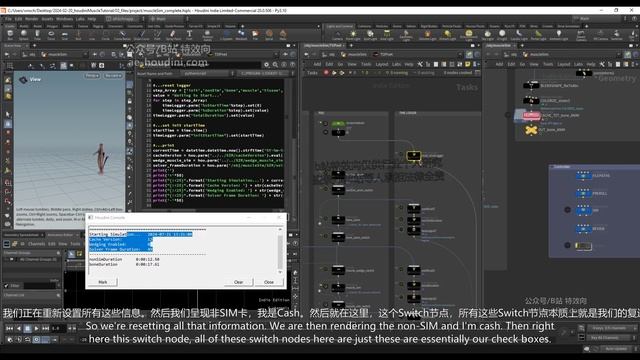This screenshot has height=360, width=640.
Task: Click the search magnifier icon in script editor
Action: click(276, 64)
